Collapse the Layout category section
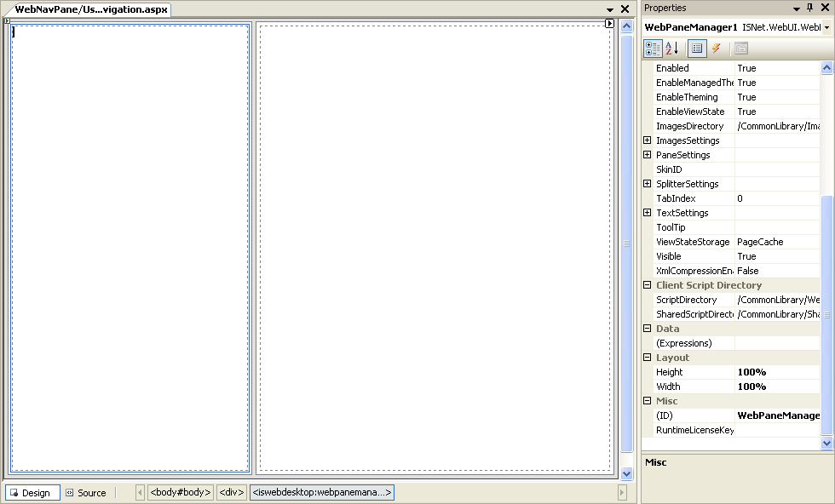This screenshot has height=504, width=835. (x=648, y=358)
